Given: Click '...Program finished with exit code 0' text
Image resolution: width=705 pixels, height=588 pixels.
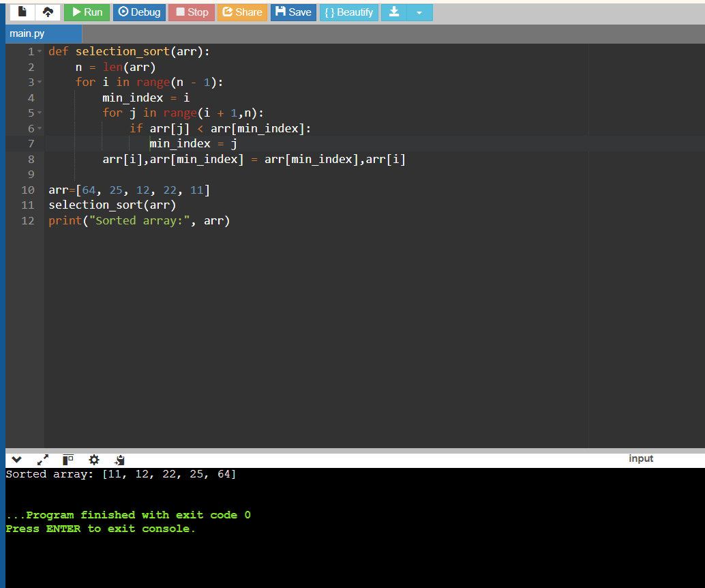Looking at the screenshot, I should (x=128, y=514).
